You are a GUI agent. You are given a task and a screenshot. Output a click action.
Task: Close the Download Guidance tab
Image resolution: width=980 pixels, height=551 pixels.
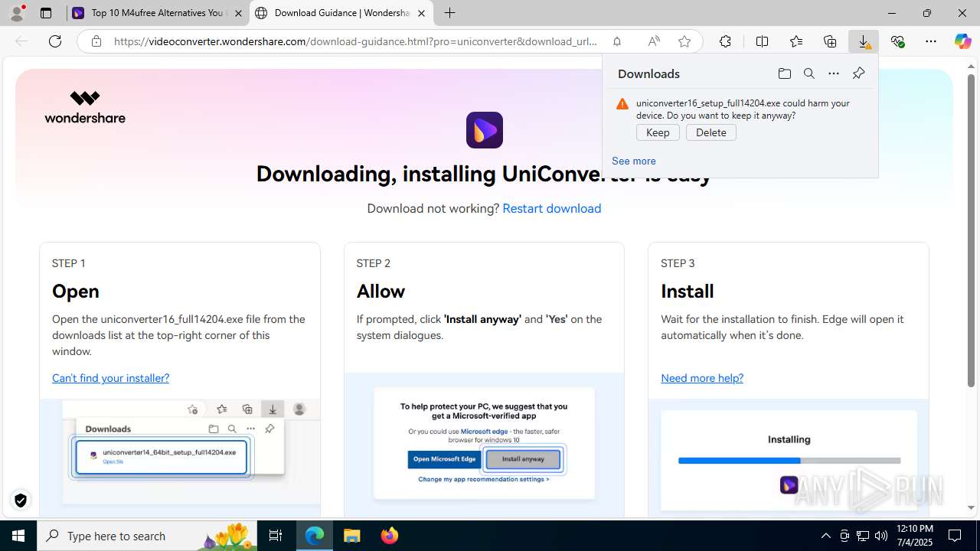(421, 13)
